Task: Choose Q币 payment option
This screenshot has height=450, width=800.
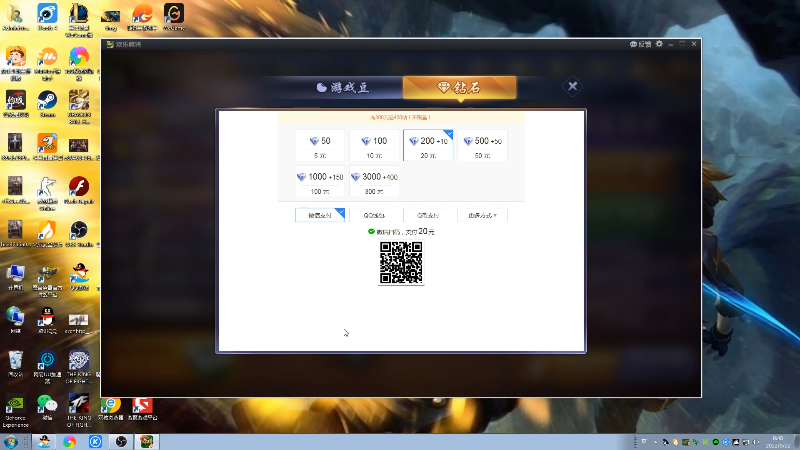Action: point(428,215)
